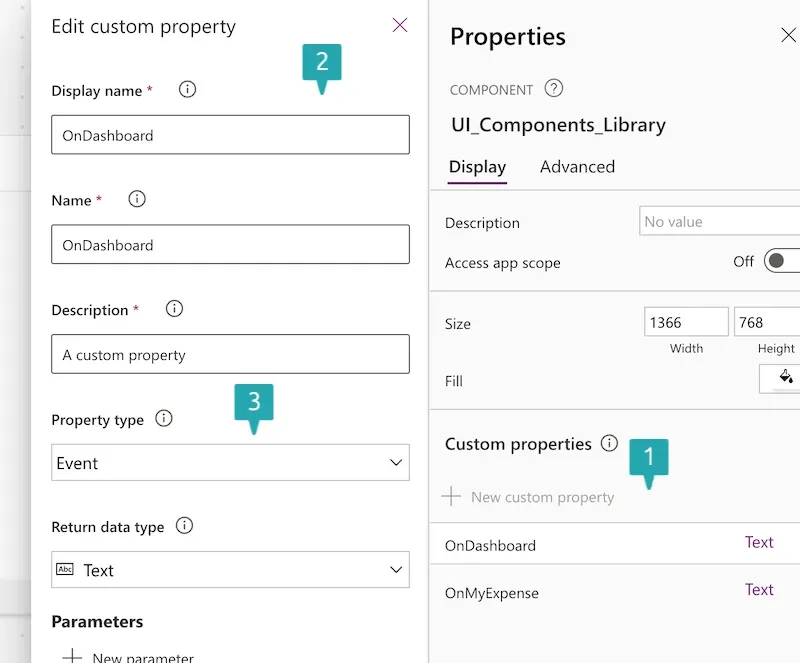Click the info icon next to Property type
Image resolution: width=800 pixels, height=663 pixels.
point(164,419)
